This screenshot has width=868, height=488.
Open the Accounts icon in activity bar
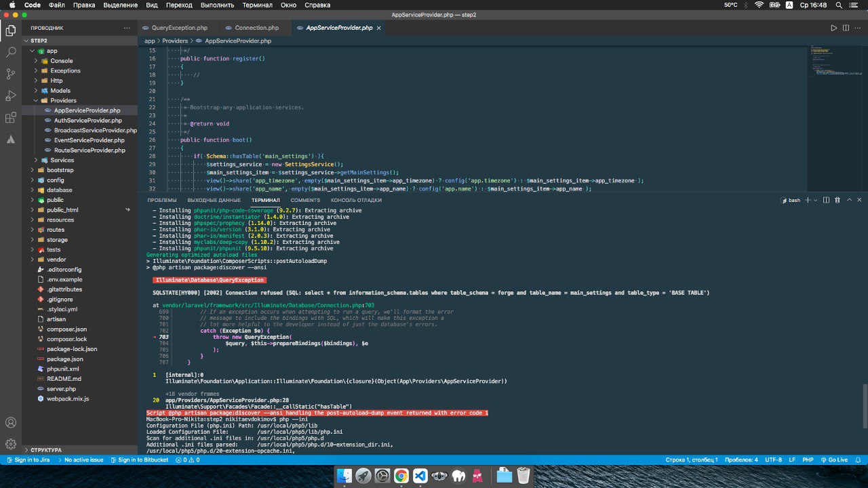pos(11,422)
